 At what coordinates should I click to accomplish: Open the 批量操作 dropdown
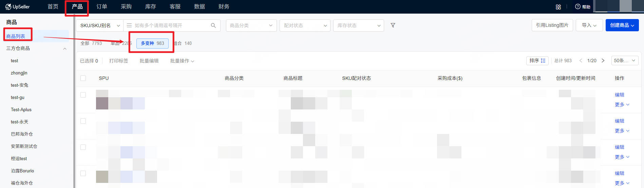(x=182, y=61)
